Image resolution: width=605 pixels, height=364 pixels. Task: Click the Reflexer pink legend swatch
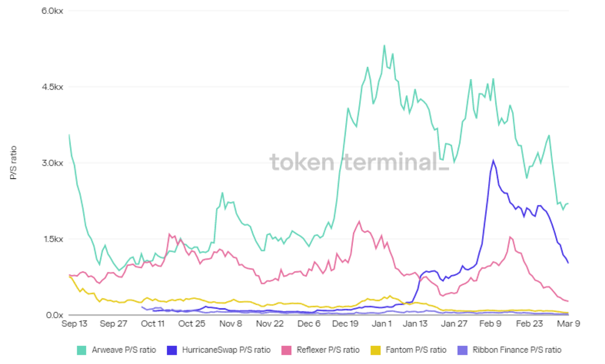coord(286,350)
